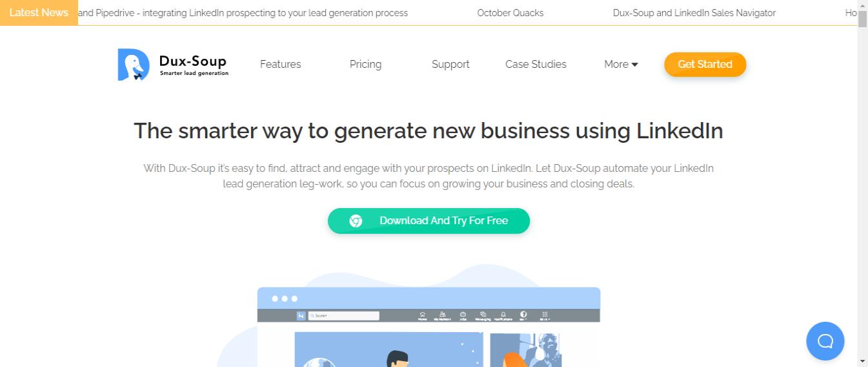Open Dux-Soup and LinkedIn Sales Navigator article
This screenshot has height=367, width=868.
coord(694,13)
